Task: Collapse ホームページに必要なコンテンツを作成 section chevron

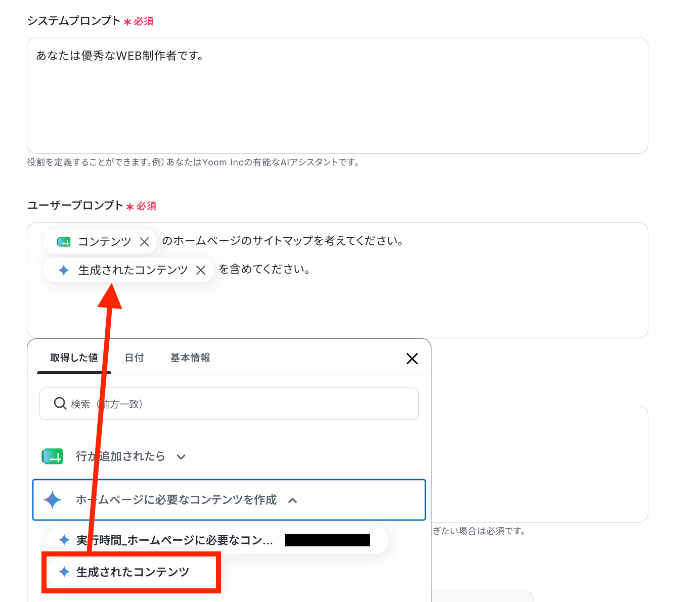Action: [292, 500]
